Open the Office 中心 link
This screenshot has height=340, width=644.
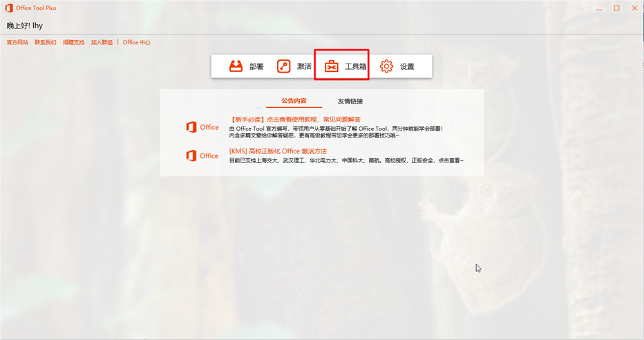tap(136, 42)
